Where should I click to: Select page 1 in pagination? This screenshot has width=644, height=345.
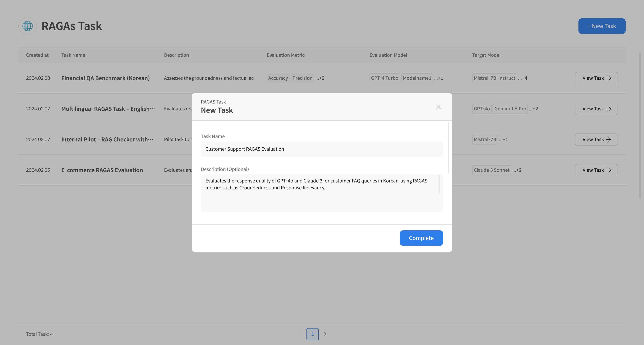pos(312,334)
